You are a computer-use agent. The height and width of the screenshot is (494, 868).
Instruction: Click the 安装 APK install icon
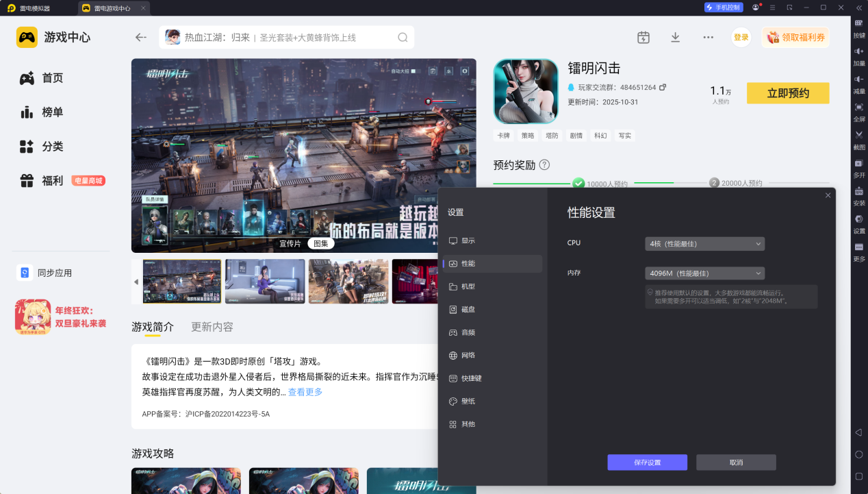click(x=859, y=191)
